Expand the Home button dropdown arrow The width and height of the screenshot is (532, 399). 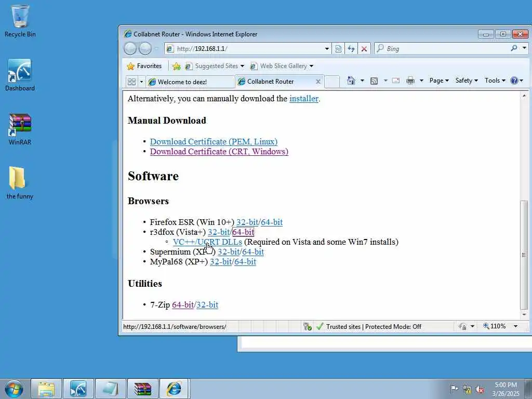click(362, 81)
